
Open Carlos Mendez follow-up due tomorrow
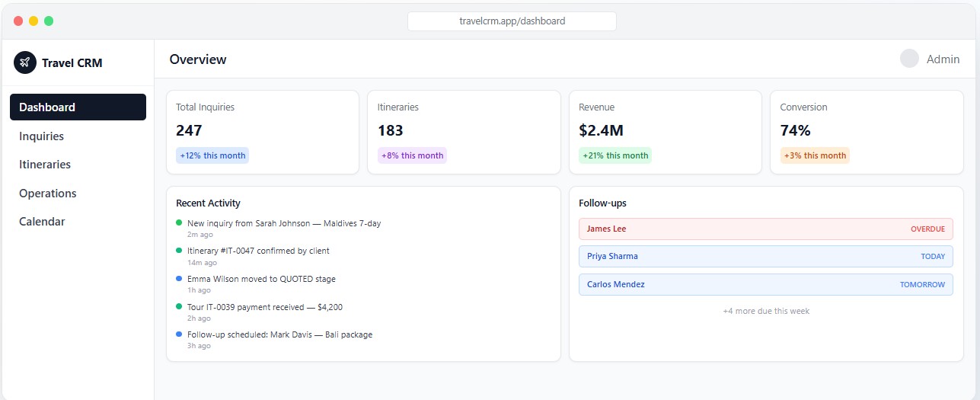pos(765,284)
